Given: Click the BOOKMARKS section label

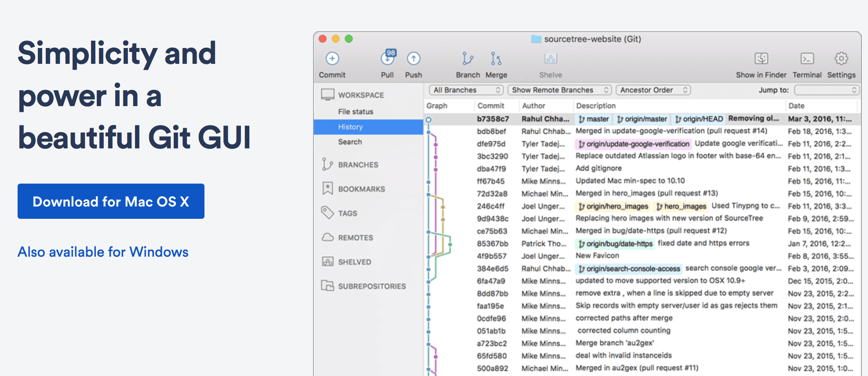Looking at the screenshot, I should 361,189.
